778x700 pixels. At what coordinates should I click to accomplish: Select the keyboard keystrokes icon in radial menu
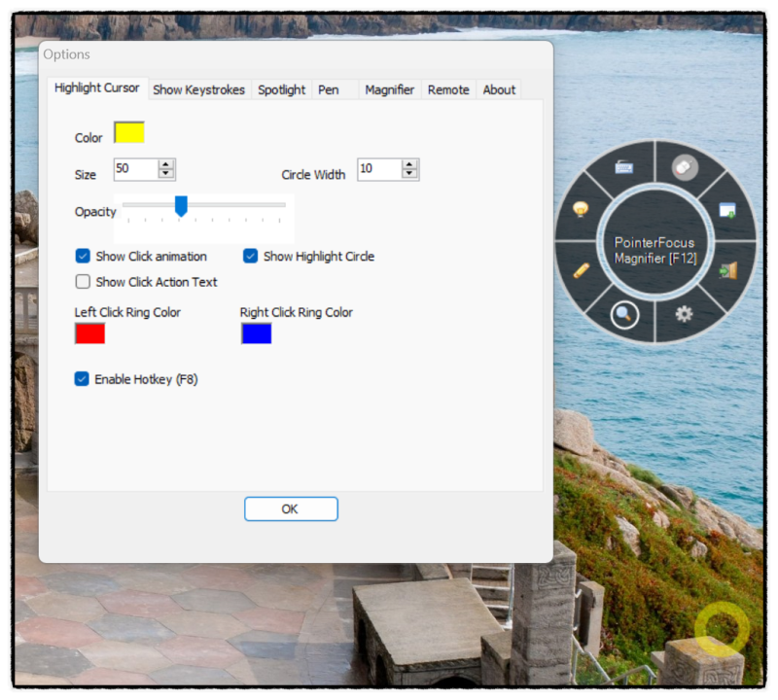pyautogui.click(x=623, y=167)
